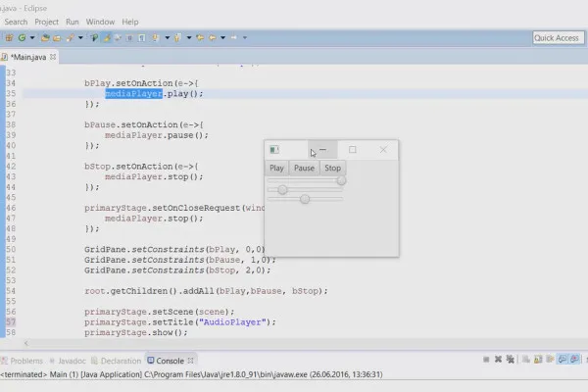Image resolution: width=588 pixels, height=392 pixels.
Task: Click the third slider's thumb in the player
Action: (x=305, y=199)
